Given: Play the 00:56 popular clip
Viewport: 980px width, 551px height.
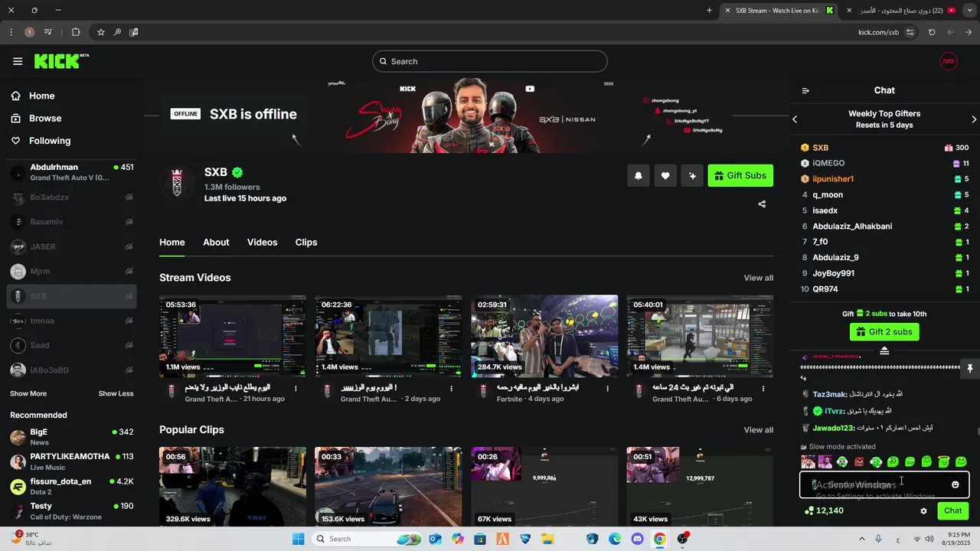Looking at the screenshot, I should pos(233,487).
